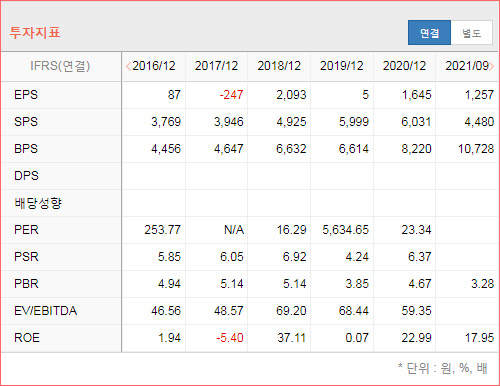Screen dimensions: 500x386
Task: Click the EPS row label
Action: click(26, 95)
